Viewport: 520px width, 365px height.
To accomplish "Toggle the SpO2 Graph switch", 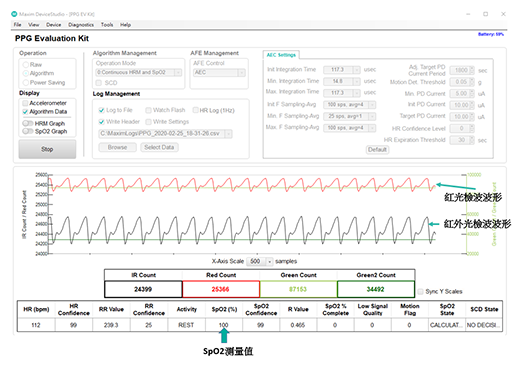I will click(28, 131).
